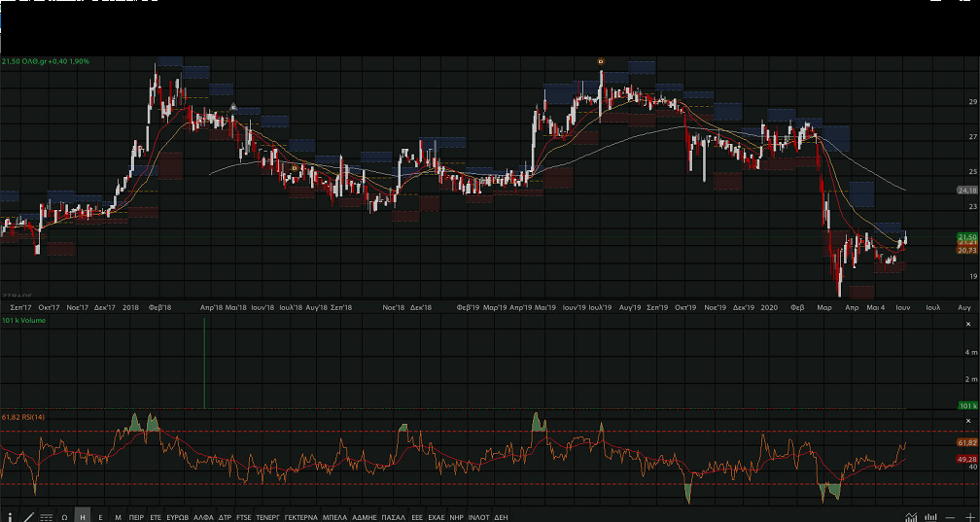
Task: Click the info icon in bottom toolbar
Action: click(10, 516)
